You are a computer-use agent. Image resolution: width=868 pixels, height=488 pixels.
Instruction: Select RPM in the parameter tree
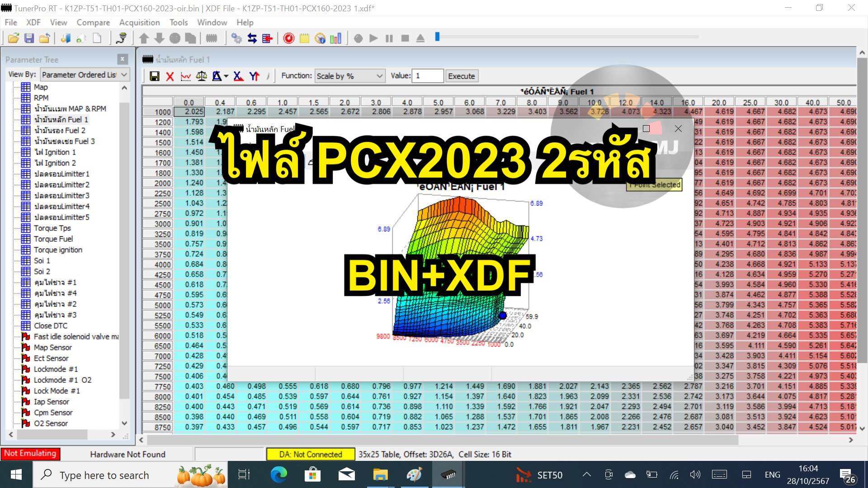(x=41, y=98)
